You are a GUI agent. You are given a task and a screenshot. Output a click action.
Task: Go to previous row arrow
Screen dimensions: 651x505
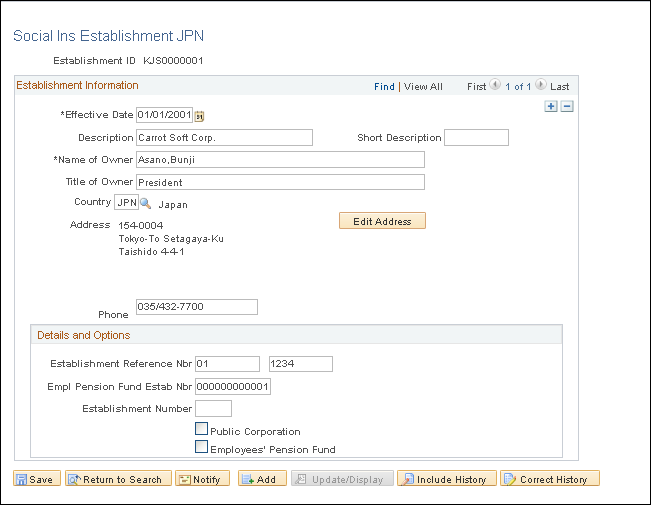495,85
